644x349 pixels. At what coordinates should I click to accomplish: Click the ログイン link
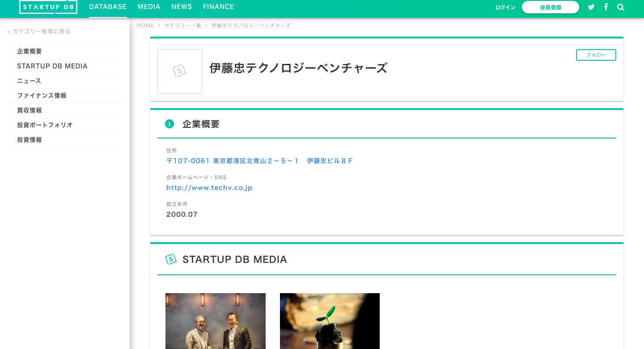[x=505, y=7]
